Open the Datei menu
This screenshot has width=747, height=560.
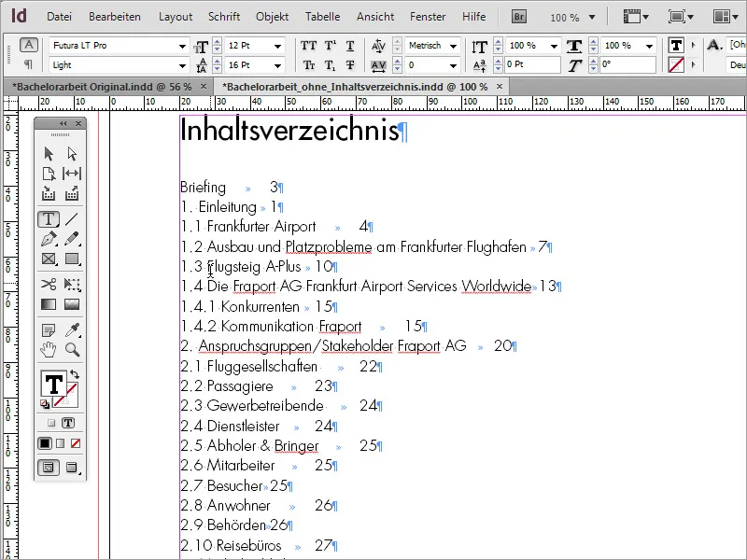(x=59, y=17)
